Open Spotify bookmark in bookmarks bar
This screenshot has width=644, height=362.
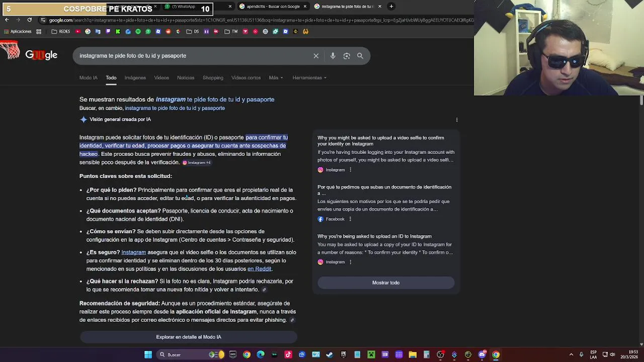[138, 31]
